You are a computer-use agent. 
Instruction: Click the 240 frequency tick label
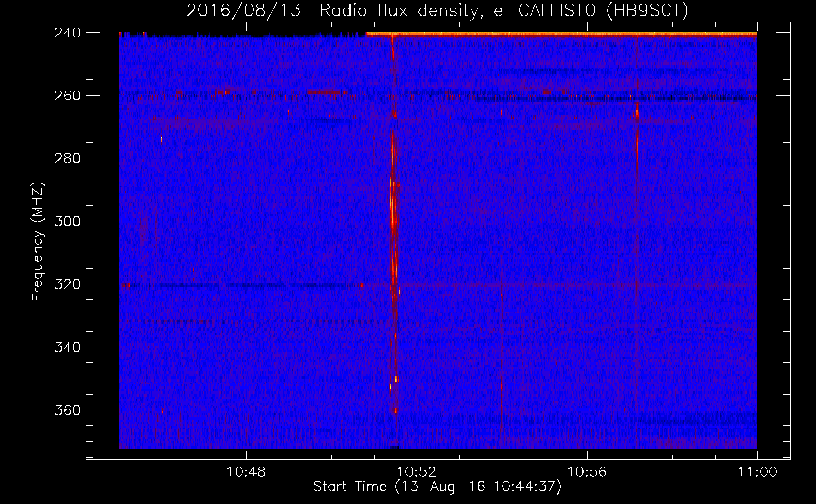pos(68,33)
